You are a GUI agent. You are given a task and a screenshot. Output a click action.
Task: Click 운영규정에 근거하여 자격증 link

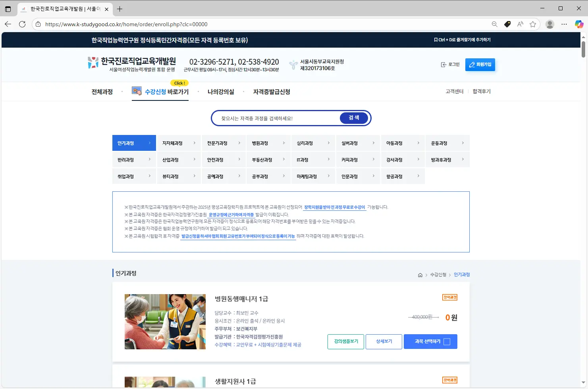231,215
